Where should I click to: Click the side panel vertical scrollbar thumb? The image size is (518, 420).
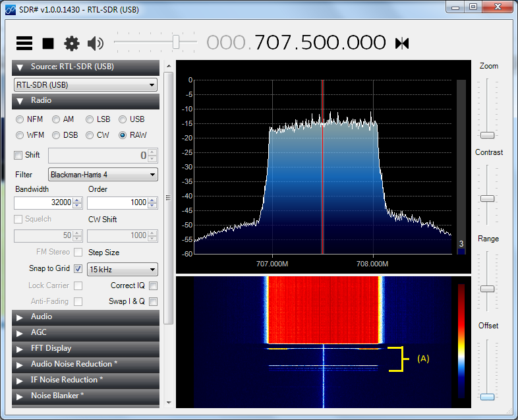pos(169,198)
